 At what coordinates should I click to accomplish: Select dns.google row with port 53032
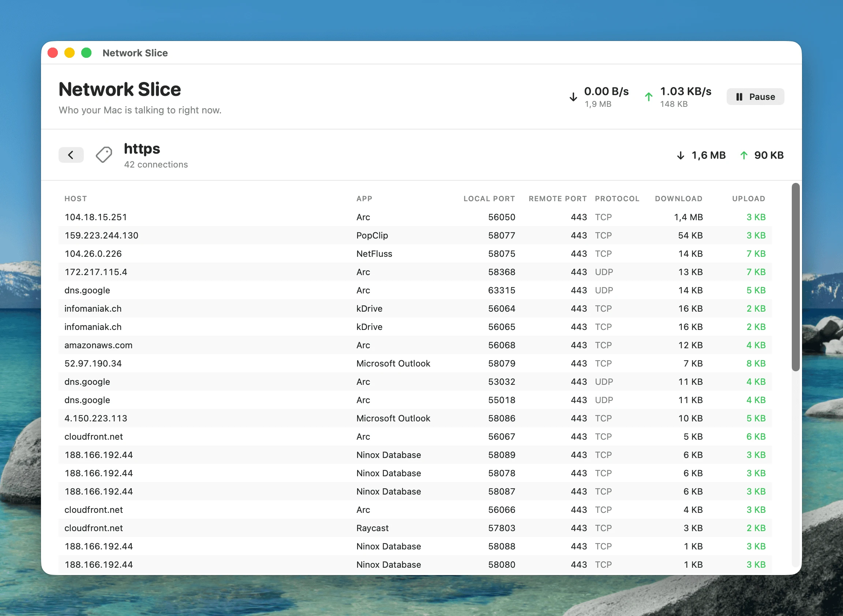tap(415, 382)
